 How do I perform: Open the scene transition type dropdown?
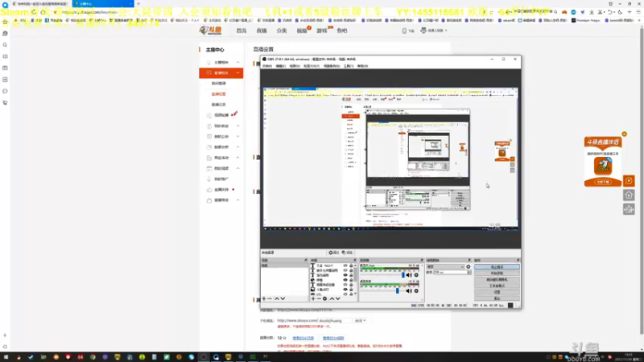445,267
